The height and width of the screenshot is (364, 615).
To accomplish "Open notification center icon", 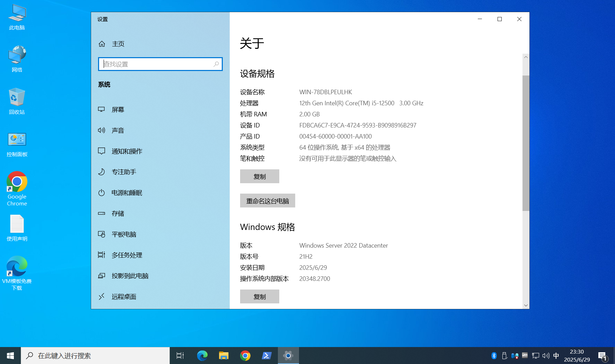I will pyautogui.click(x=602, y=356).
